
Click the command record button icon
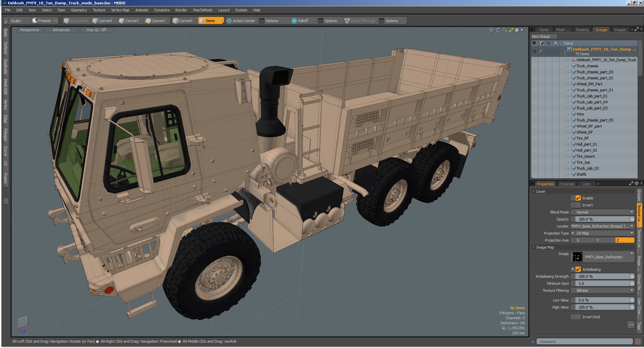638,342
